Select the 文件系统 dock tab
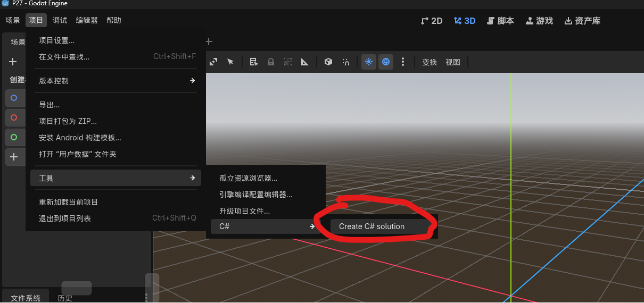Image resolution: width=644 pixels, height=303 pixels. (x=26, y=297)
